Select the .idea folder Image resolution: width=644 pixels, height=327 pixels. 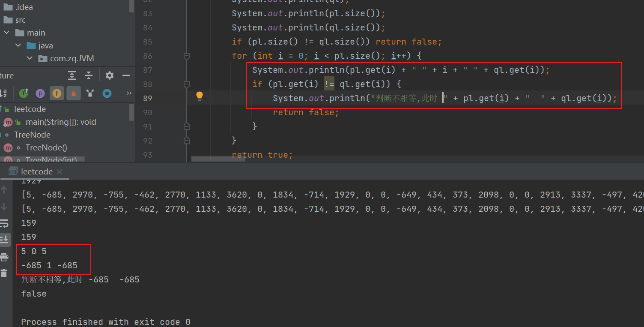(x=24, y=7)
